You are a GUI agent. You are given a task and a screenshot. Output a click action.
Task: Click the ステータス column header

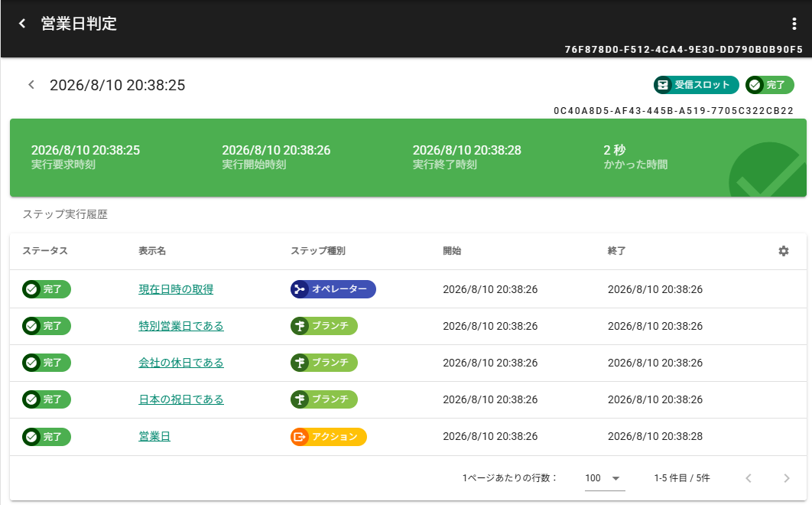(45, 251)
